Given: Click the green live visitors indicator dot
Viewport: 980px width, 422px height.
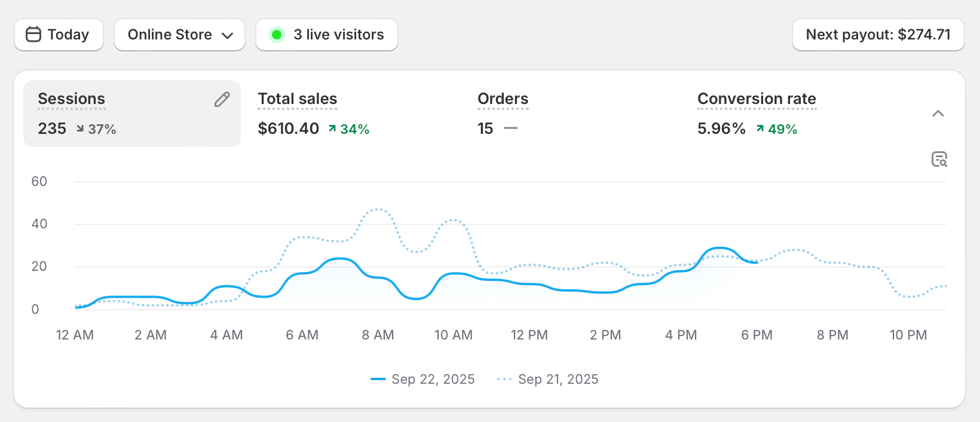Looking at the screenshot, I should click(x=276, y=35).
